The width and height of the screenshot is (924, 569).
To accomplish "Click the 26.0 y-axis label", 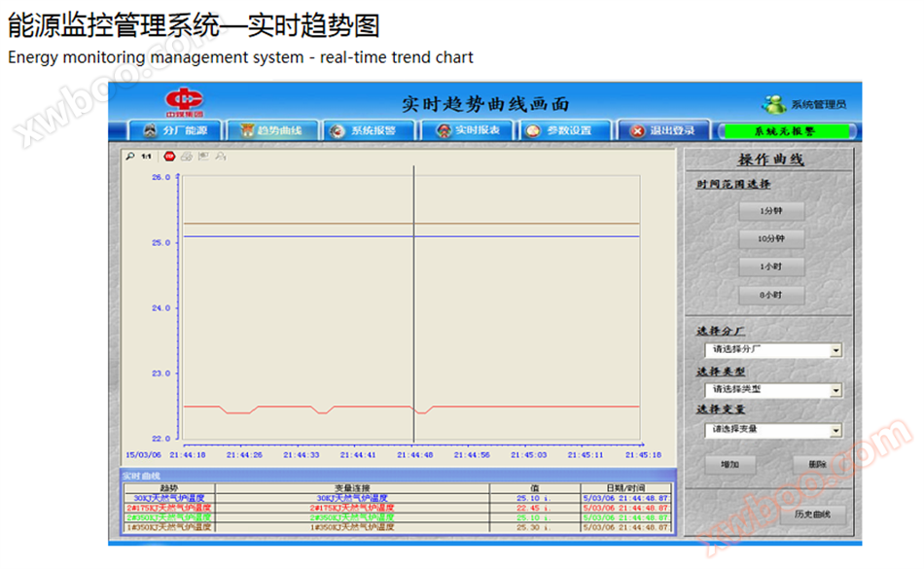I will (x=160, y=177).
